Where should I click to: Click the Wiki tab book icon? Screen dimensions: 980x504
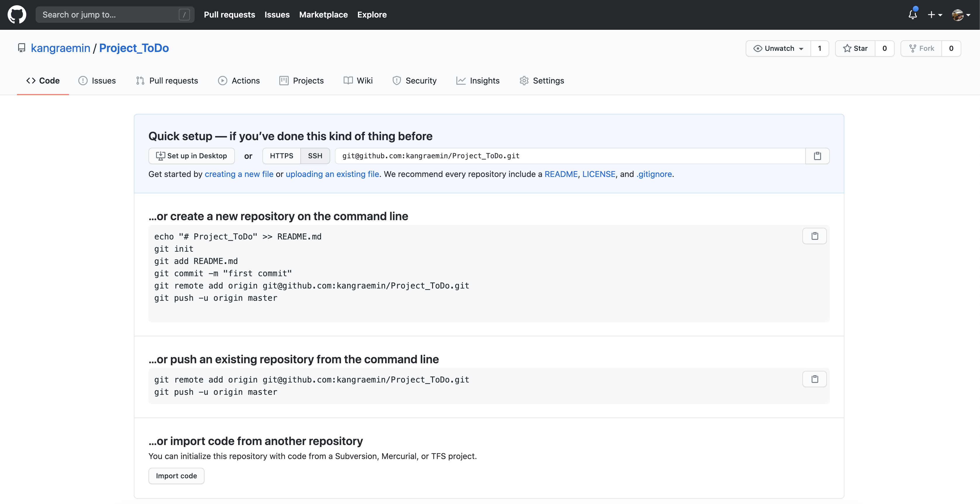coord(348,81)
